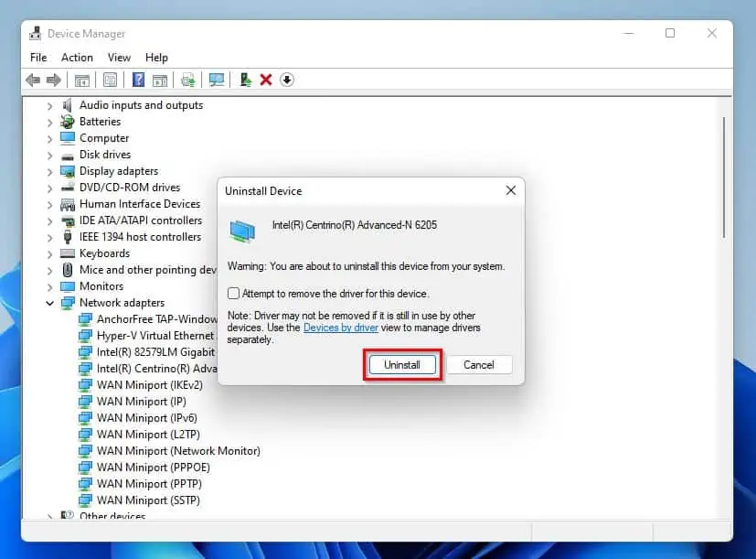Click the Display adapters category icon
Image resolution: width=756 pixels, height=559 pixels.
click(x=68, y=171)
